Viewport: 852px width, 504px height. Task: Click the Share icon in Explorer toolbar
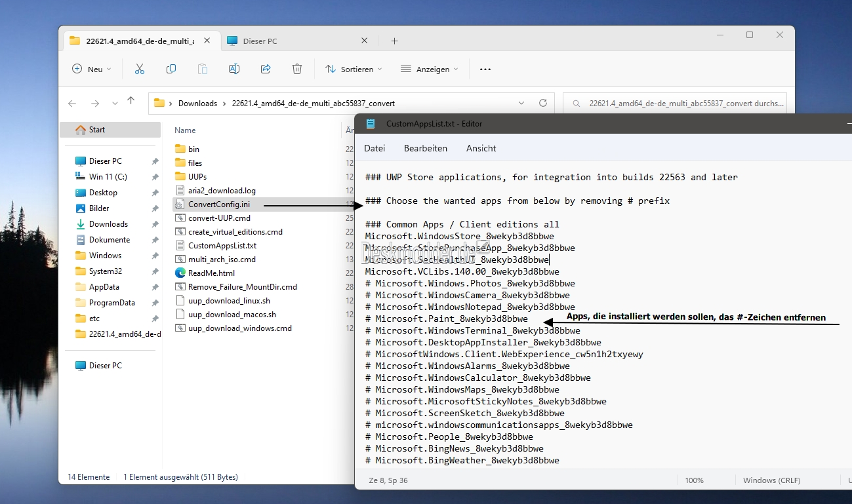[x=266, y=69]
